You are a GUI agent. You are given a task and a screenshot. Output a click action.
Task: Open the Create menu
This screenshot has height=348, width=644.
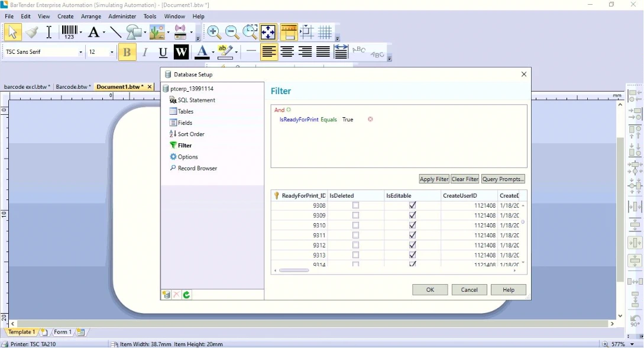65,17
